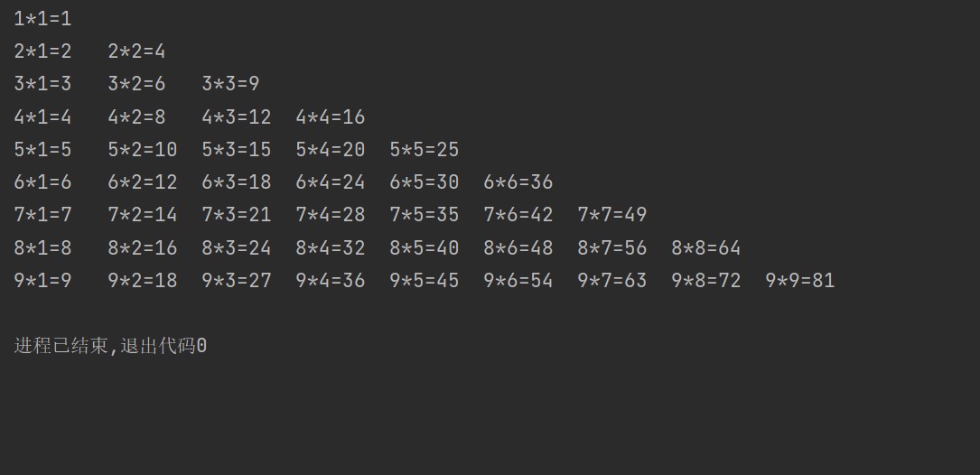The image size is (980, 475).
Task: Click the process finished exit code 0 message
Action: (x=110, y=346)
